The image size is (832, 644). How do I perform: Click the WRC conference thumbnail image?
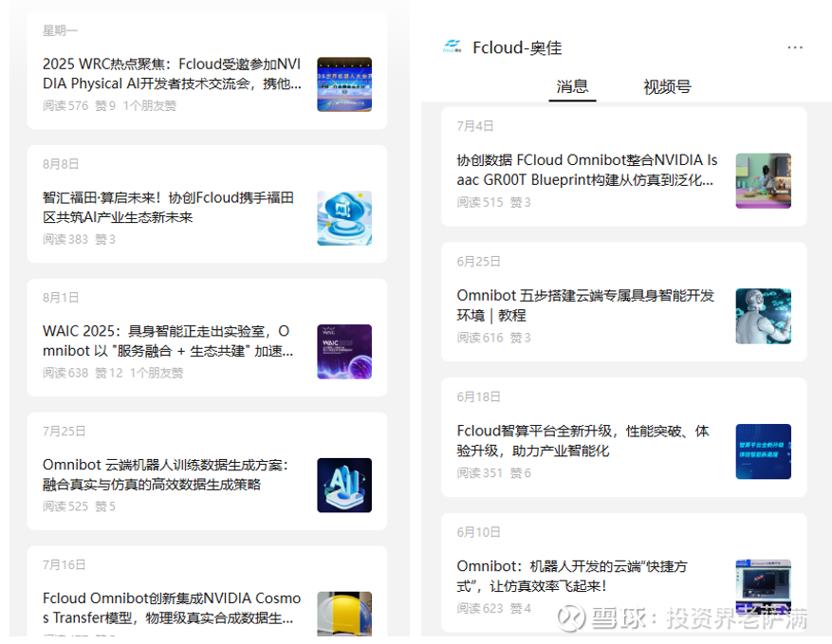(x=344, y=84)
